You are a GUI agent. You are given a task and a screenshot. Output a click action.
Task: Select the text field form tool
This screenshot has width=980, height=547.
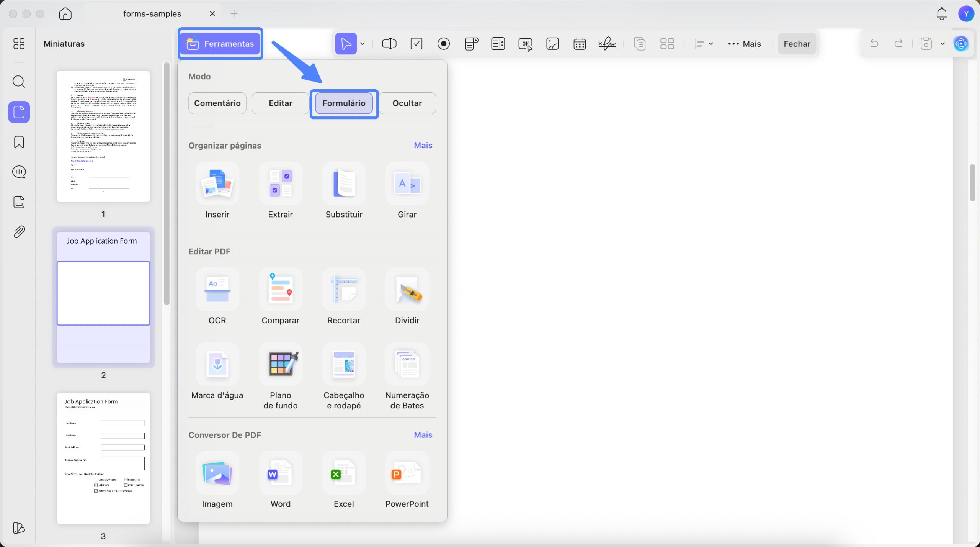tap(389, 44)
